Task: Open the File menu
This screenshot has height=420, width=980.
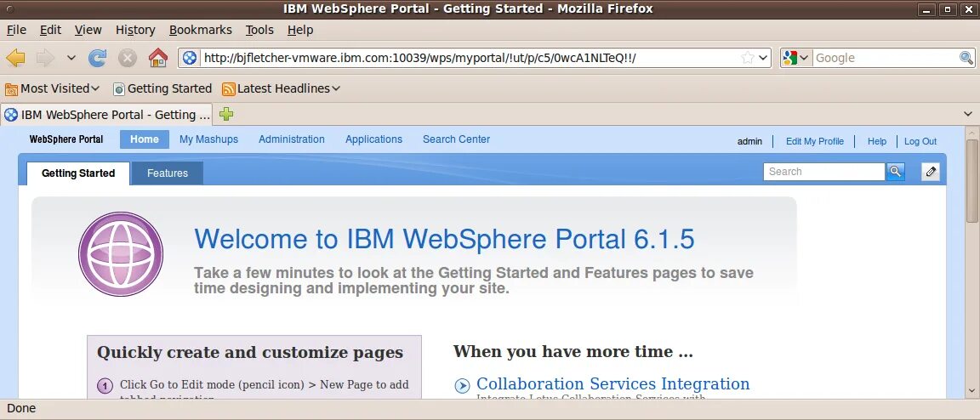Action: click(16, 30)
